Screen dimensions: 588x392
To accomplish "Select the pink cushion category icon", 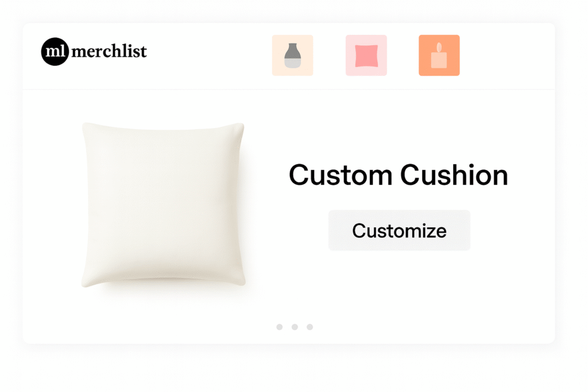I will [x=366, y=55].
